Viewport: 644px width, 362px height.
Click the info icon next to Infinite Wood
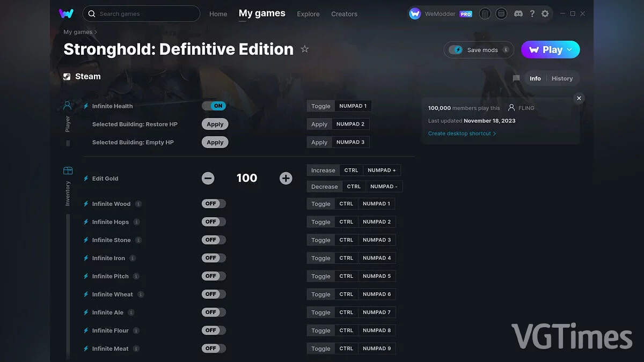click(x=138, y=204)
